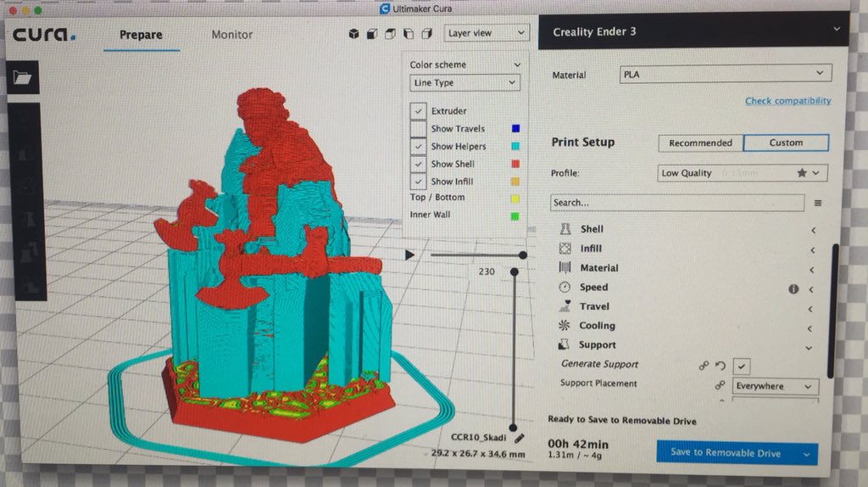Collapse the Support settings chevron
The image size is (868, 487).
click(809, 348)
